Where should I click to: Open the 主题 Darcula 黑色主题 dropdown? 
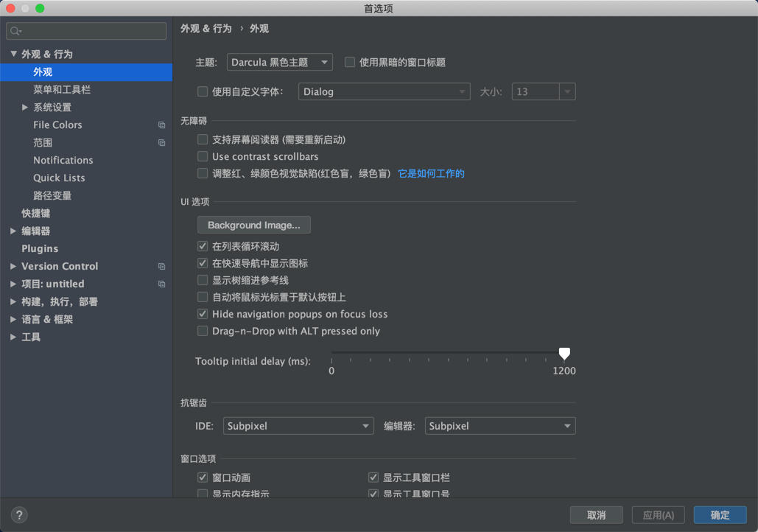click(x=279, y=62)
